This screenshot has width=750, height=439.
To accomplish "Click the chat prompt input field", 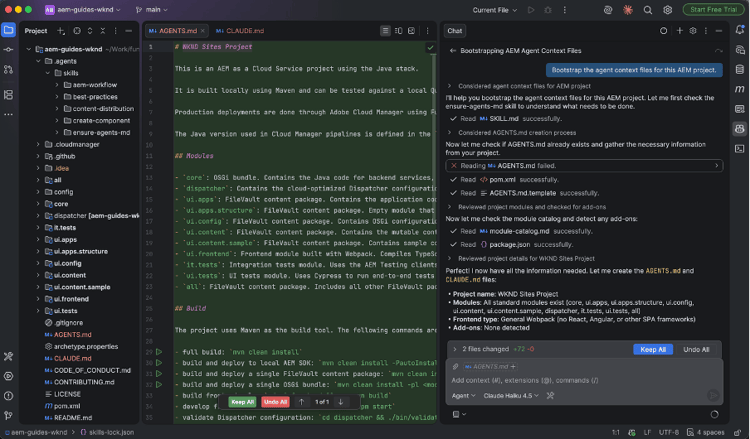I will pyautogui.click(x=584, y=381).
